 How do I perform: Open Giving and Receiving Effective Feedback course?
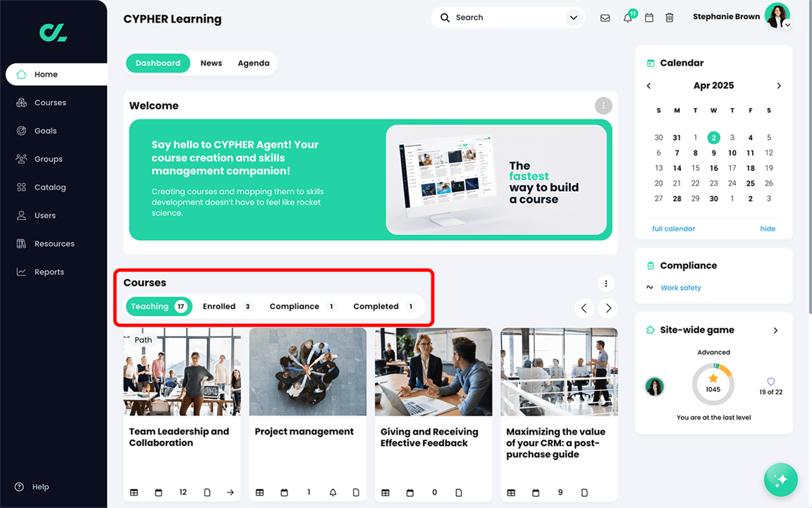(429, 437)
